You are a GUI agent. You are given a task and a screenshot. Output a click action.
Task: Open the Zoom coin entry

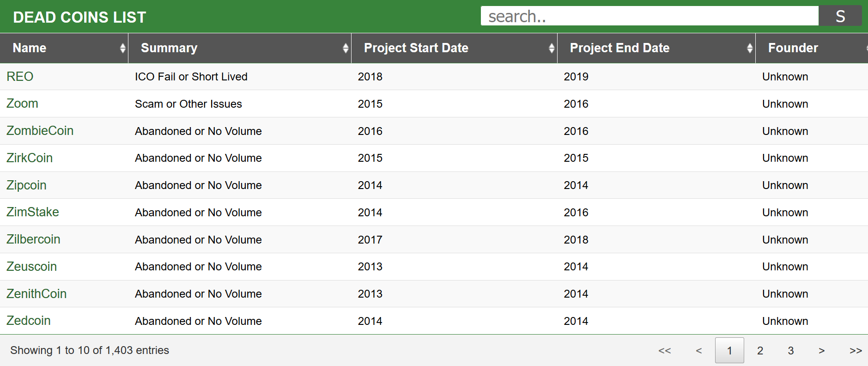(22, 104)
